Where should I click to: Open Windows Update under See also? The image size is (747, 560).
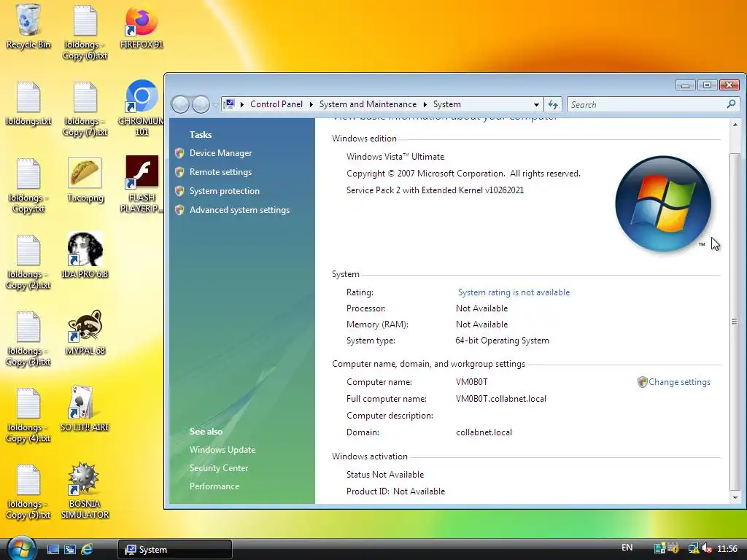(222, 450)
